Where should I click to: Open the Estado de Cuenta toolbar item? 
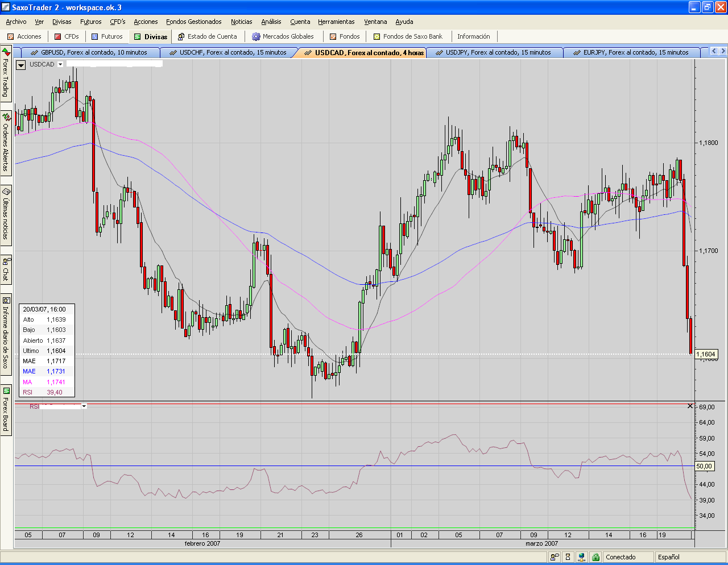coord(207,36)
